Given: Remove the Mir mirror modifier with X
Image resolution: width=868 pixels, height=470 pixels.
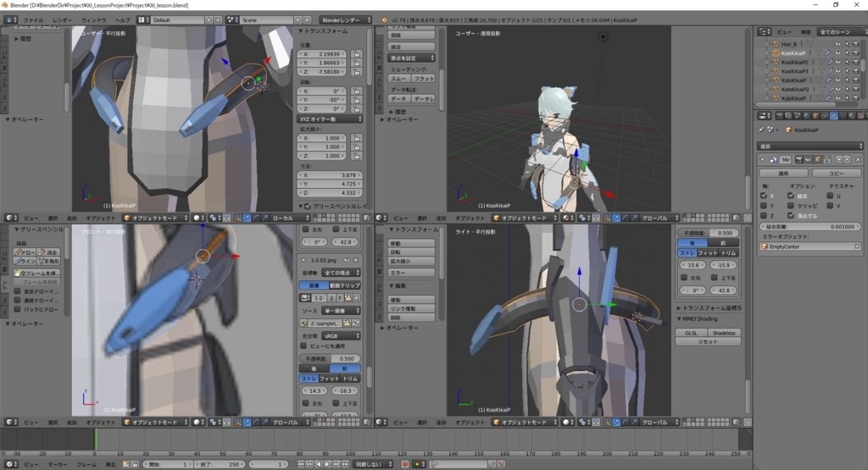Looking at the screenshot, I should pos(858,160).
